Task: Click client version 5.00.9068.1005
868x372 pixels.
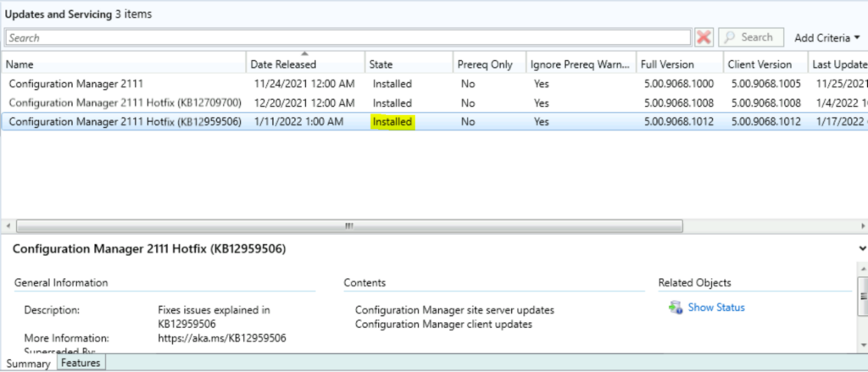Action: [765, 84]
